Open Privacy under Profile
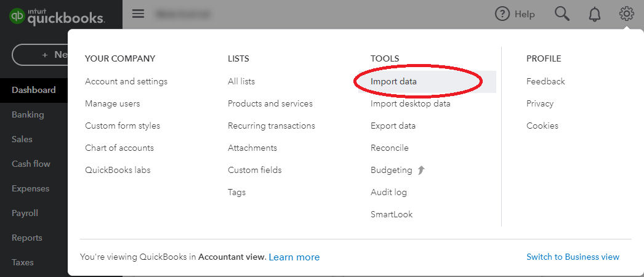 click(x=540, y=103)
